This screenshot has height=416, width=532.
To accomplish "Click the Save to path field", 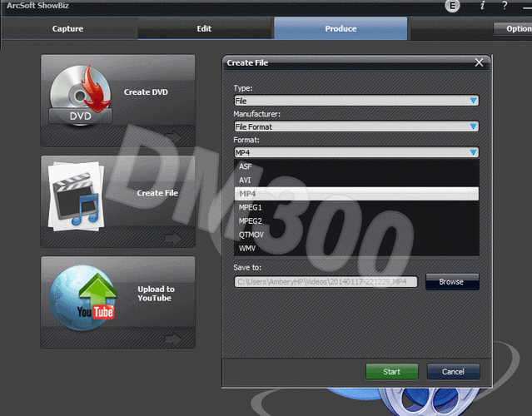I will pyautogui.click(x=326, y=282).
